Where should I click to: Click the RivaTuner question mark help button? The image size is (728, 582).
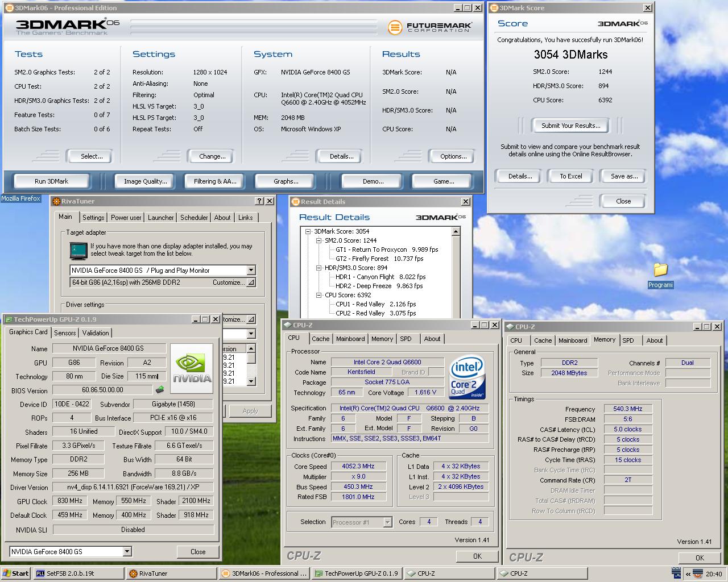[x=260, y=201]
